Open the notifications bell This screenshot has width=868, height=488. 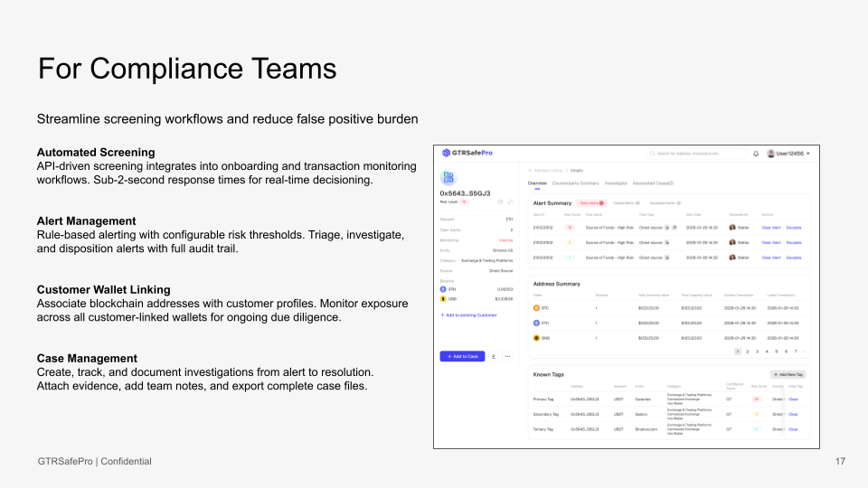pos(756,154)
